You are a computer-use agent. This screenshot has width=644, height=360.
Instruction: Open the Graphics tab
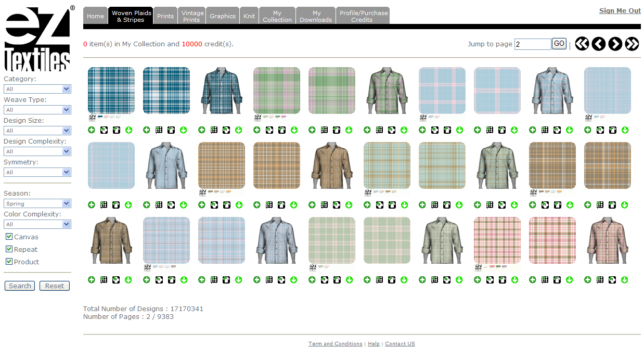click(x=223, y=16)
